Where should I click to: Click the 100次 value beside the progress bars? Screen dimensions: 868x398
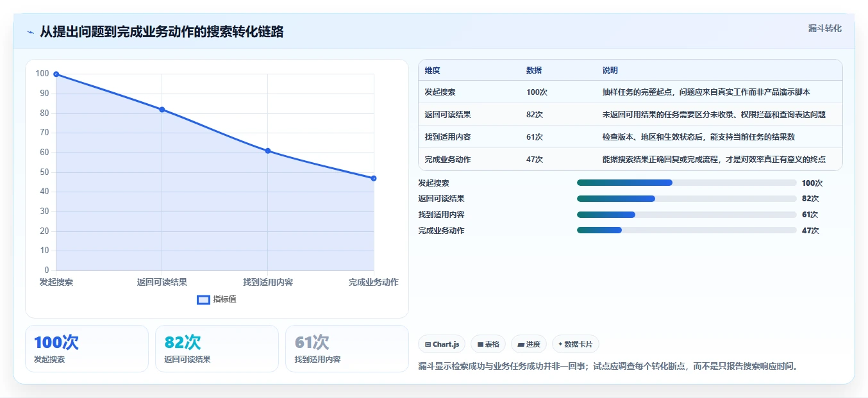812,183
